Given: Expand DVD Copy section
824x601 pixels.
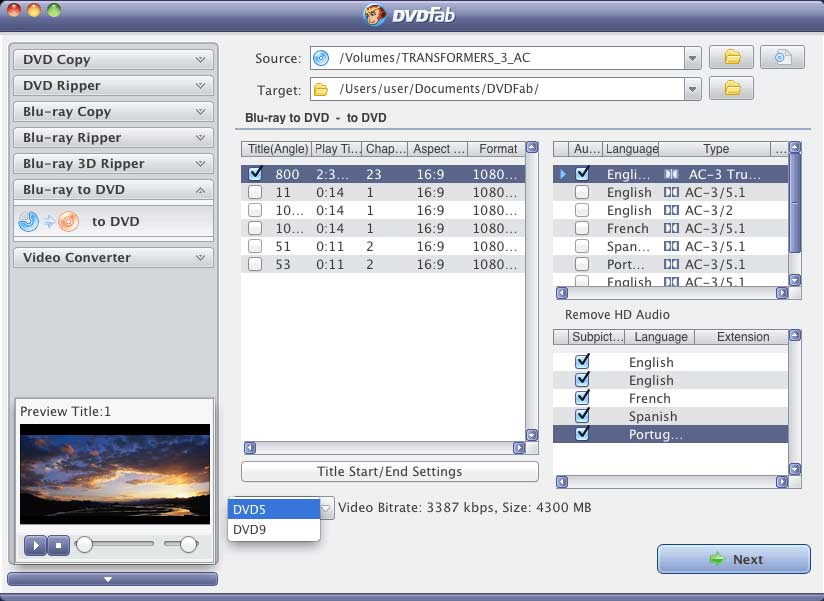Looking at the screenshot, I should (x=114, y=59).
